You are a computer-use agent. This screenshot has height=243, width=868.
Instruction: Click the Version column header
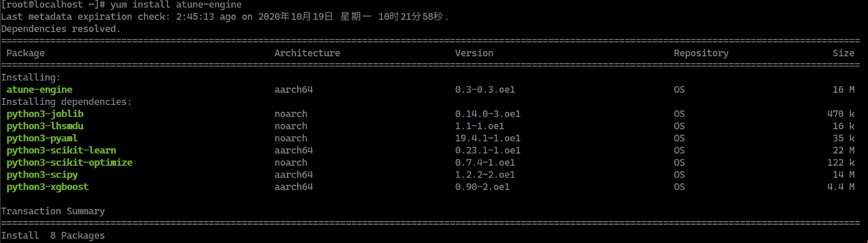[x=474, y=53]
